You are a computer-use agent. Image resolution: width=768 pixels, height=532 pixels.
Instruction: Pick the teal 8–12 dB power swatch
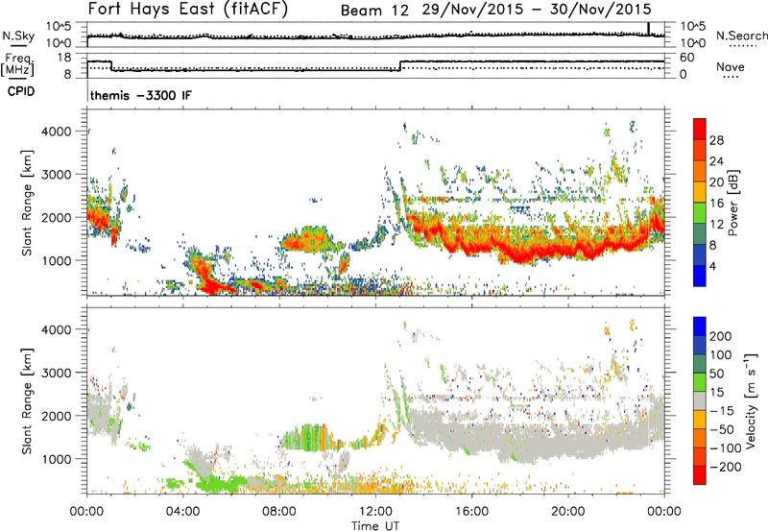[x=700, y=234]
